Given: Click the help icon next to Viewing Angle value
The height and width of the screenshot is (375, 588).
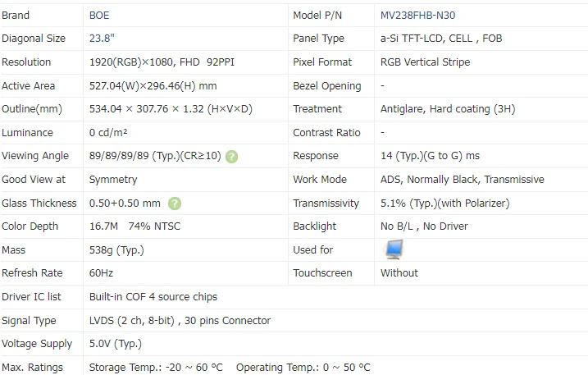Looking at the screenshot, I should pyautogui.click(x=232, y=156).
